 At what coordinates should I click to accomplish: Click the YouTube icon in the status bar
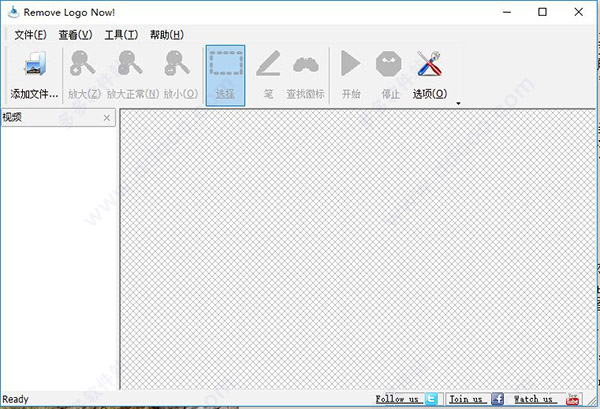[x=572, y=399]
